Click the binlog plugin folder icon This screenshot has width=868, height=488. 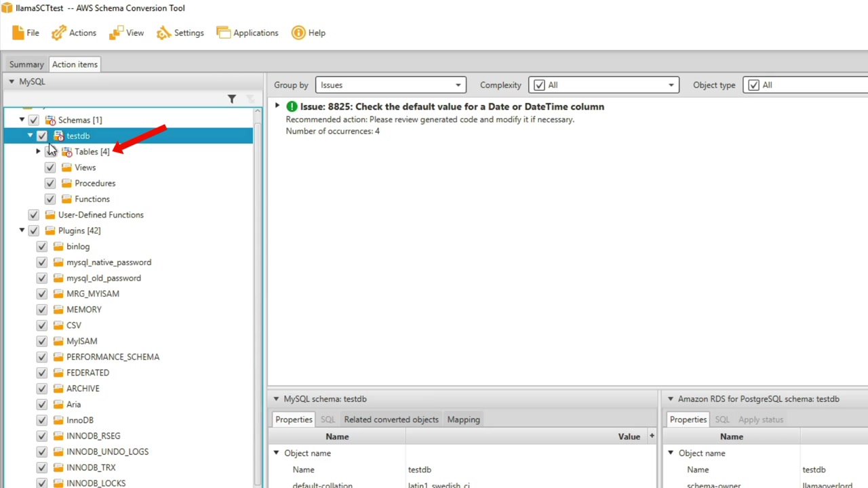[x=58, y=247]
